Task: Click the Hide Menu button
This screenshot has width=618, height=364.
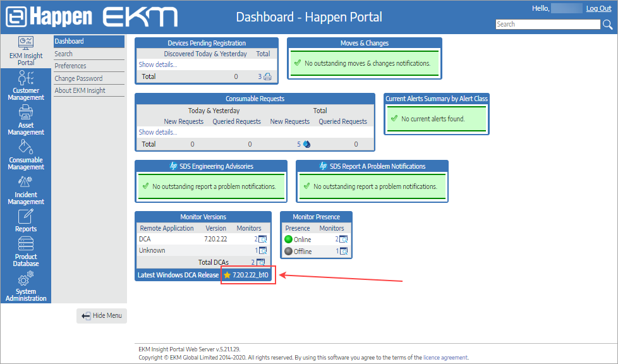Action: coord(102,316)
